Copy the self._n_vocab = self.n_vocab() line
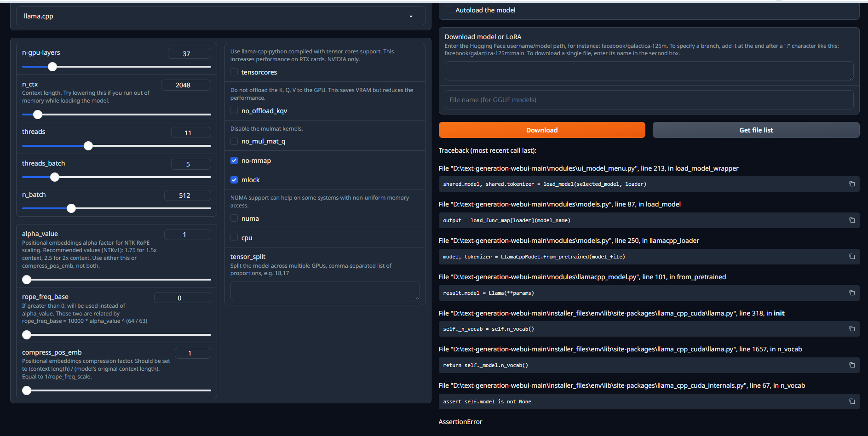The image size is (868, 436). tap(852, 329)
